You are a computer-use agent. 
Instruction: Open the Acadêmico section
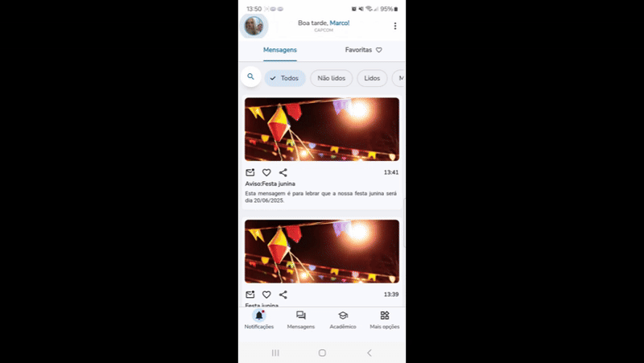[x=343, y=320]
